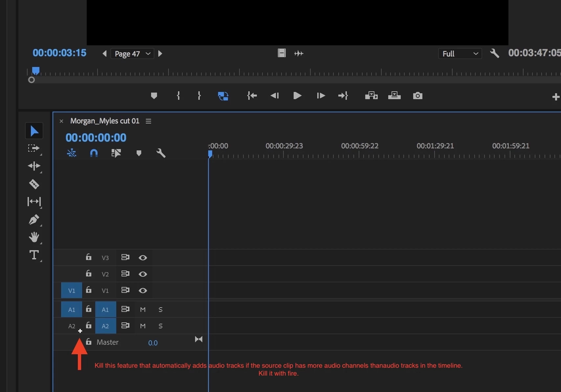Click the Mark Out button

199,96
